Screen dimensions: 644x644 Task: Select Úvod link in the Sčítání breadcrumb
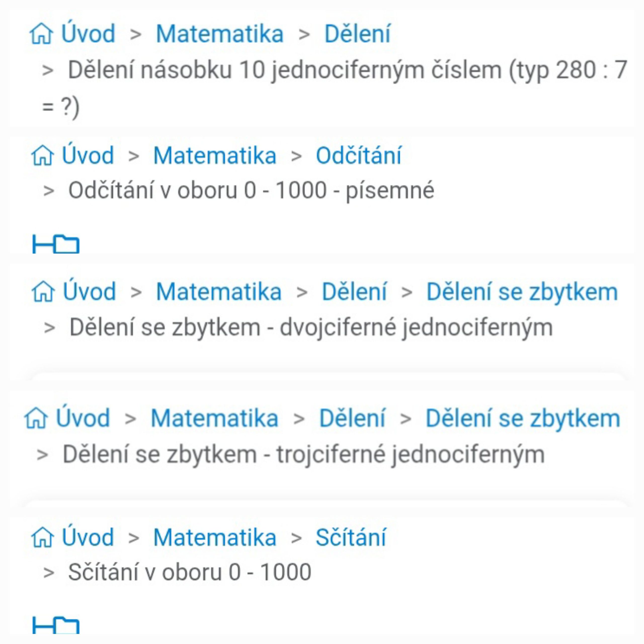(x=88, y=537)
